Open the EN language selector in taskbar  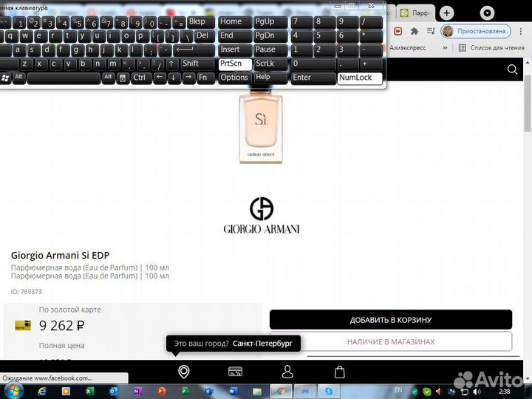398,390
